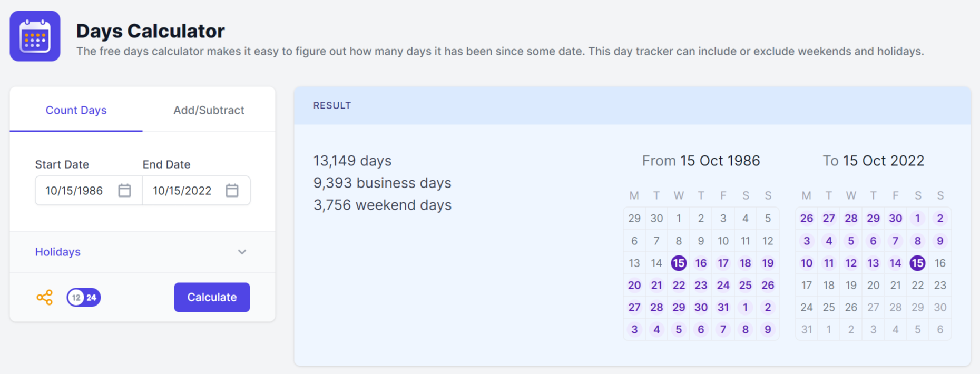The image size is (980, 374).
Task: Click the 9,393 business days result
Action: click(382, 183)
